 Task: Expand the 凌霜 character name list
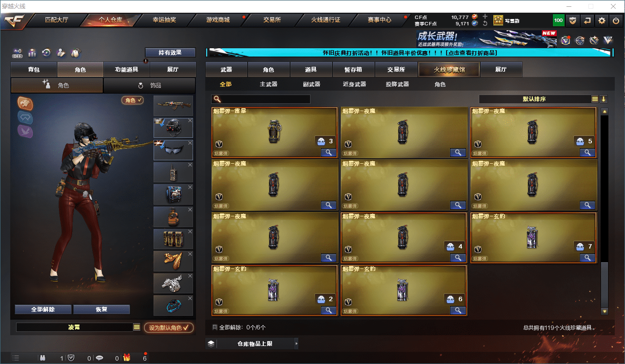(x=137, y=327)
